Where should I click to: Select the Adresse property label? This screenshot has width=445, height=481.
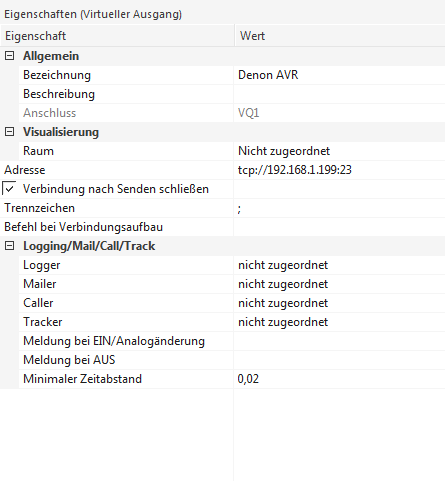24,170
